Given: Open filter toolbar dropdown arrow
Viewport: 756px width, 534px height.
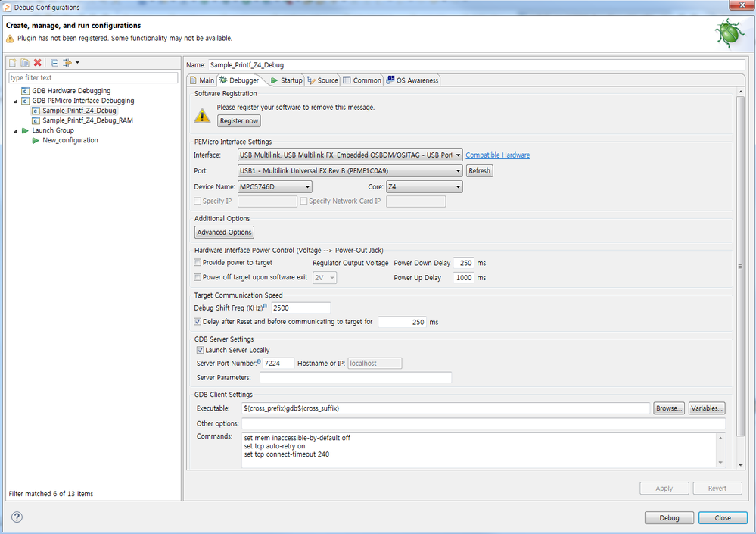Looking at the screenshot, I should click(x=78, y=63).
